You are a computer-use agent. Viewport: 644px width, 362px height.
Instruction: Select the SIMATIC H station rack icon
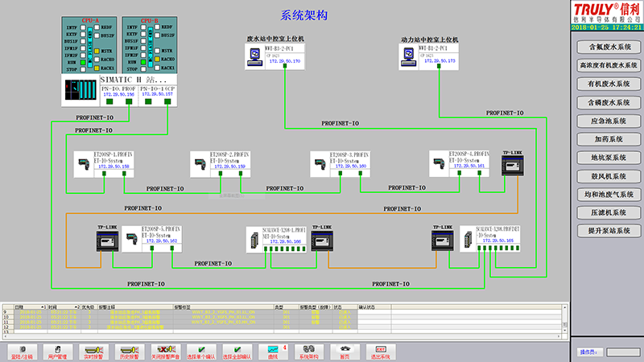pyautogui.click(x=79, y=90)
